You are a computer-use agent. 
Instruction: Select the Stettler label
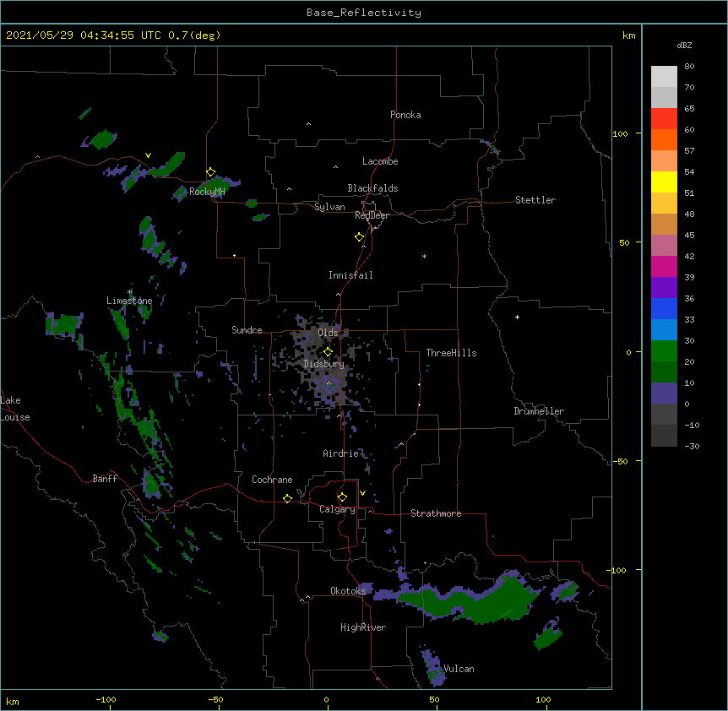pos(535,200)
